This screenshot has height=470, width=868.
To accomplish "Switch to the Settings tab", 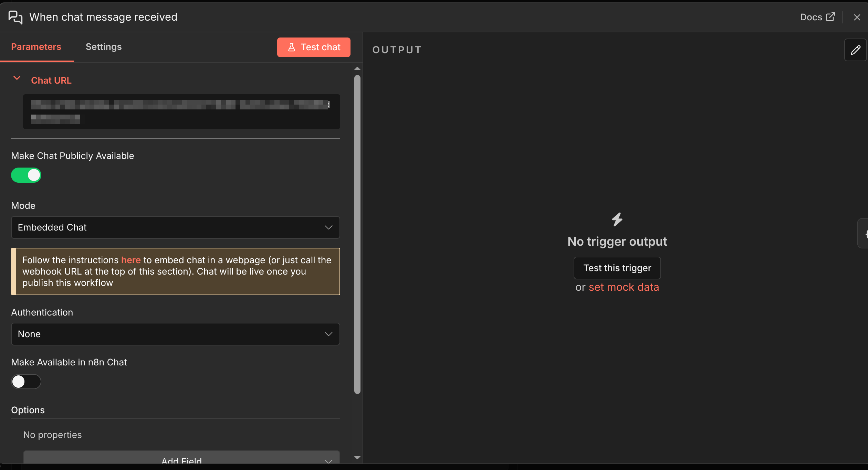I will [x=104, y=47].
